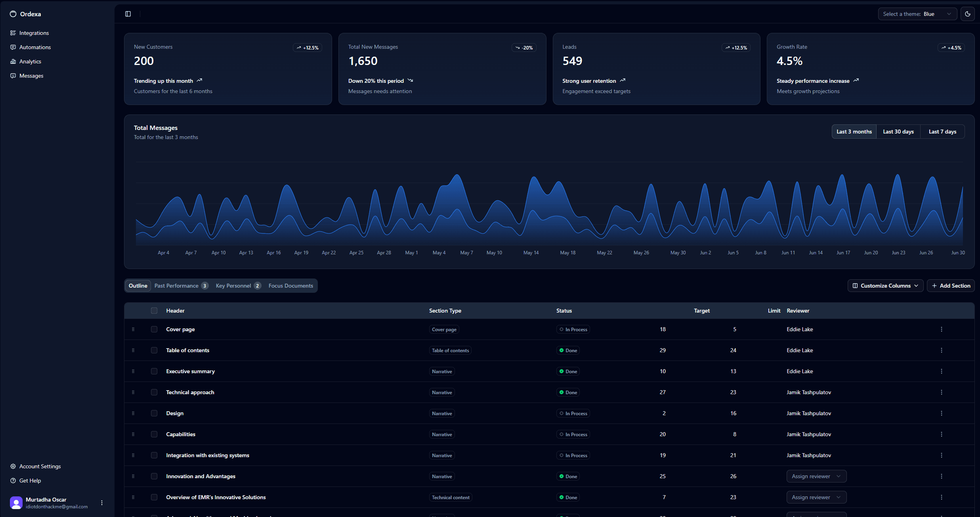This screenshot has height=517, width=980.
Task: Select Automations from the sidebar
Action: [35, 47]
